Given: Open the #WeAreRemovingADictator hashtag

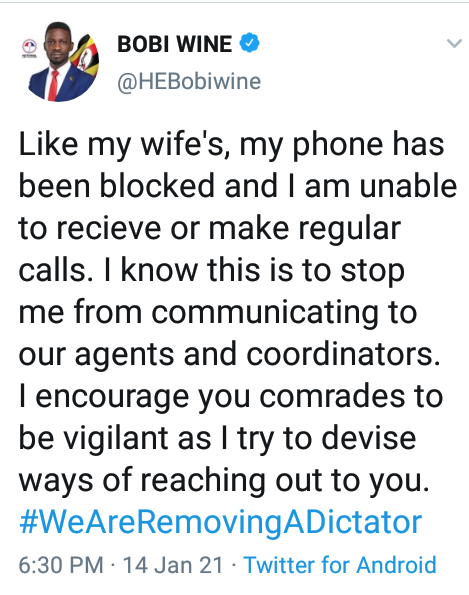Looking at the screenshot, I should 220,522.
